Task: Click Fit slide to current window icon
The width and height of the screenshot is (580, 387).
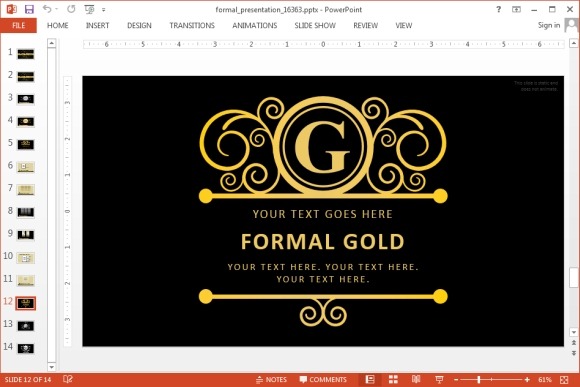Action: point(564,380)
